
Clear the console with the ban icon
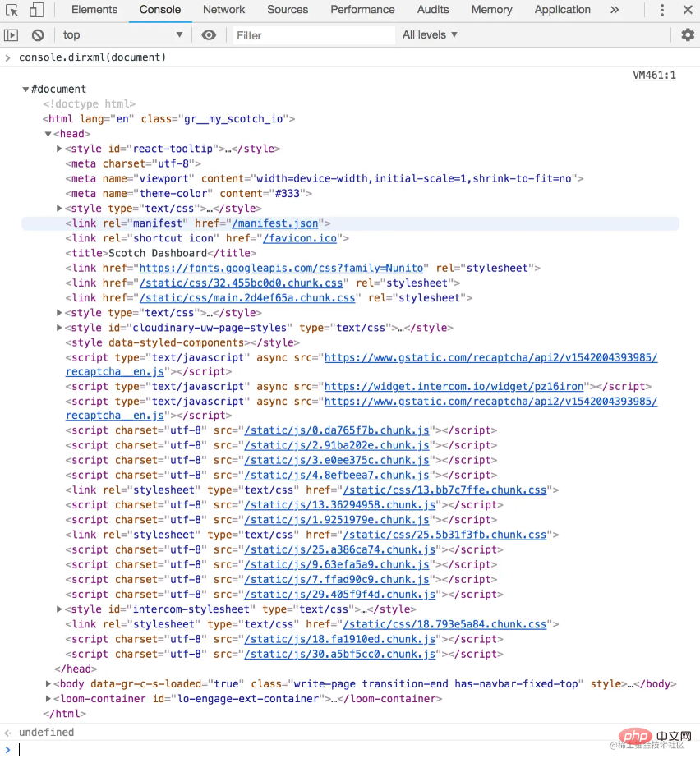38,35
